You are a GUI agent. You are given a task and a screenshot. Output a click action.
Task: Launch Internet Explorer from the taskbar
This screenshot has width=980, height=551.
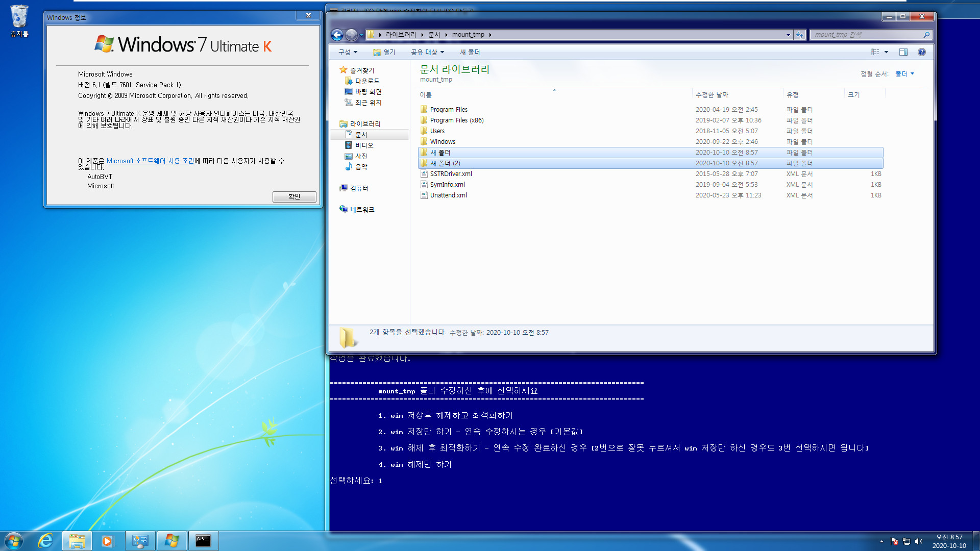coord(45,540)
